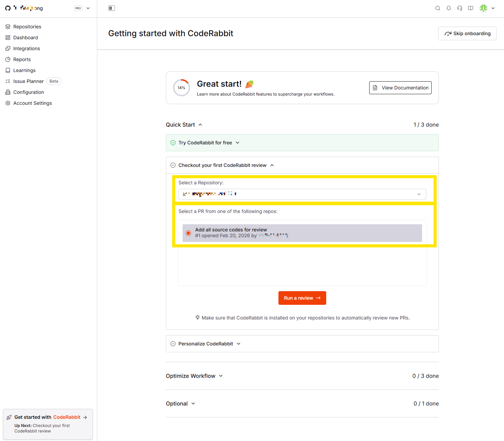504x441 pixels.
Task: Expand the Try CodeRabbit for free item
Action: tap(237, 143)
